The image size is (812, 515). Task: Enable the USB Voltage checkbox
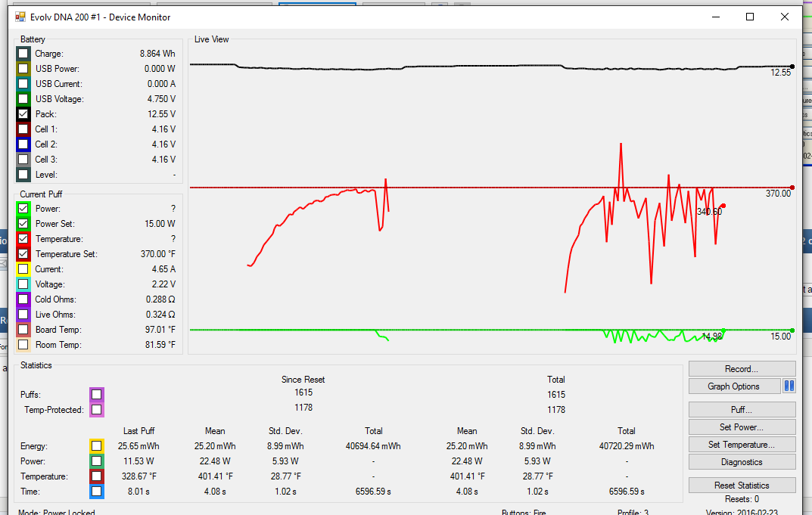[x=23, y=99]
